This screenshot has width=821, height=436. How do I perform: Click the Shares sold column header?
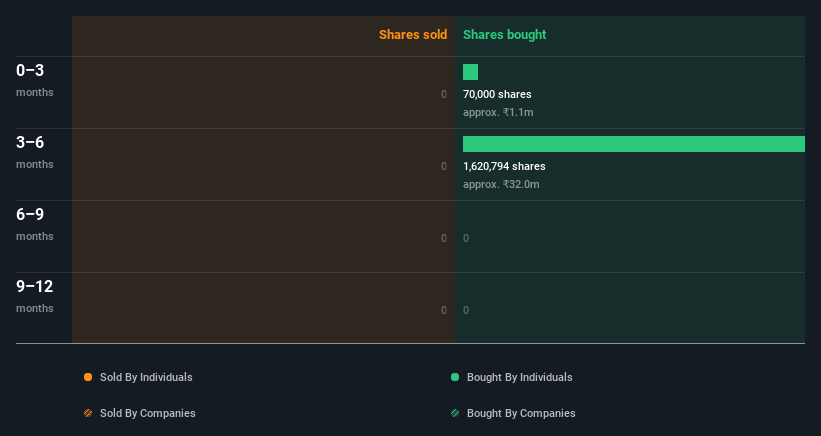413,35
